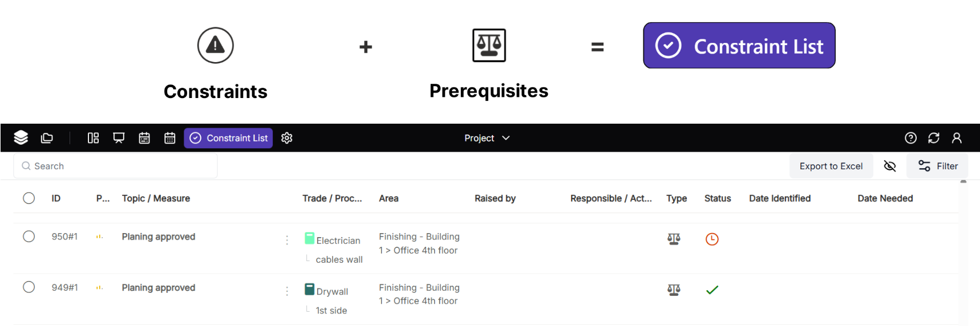
Task: Click the refresh sync icon
Action: pyautogui.click(x=934, y=138)
